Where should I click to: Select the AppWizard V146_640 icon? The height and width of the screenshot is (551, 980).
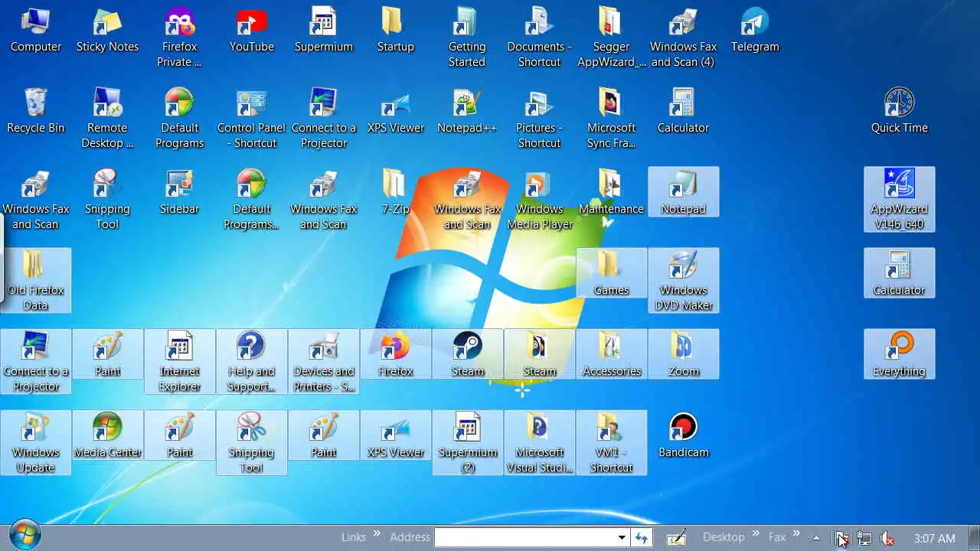point(900,201)
